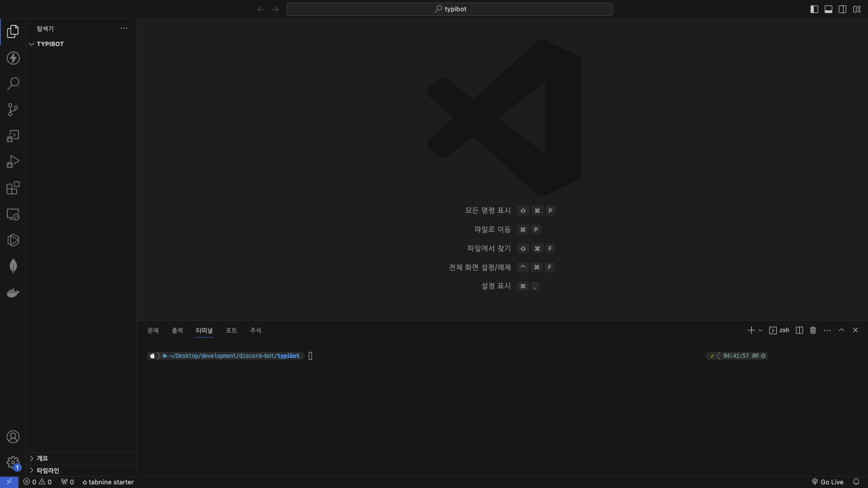The width and height of the screenshot is (868, 488).
Task: Expand the 개요 outline section
Action: 81,458
